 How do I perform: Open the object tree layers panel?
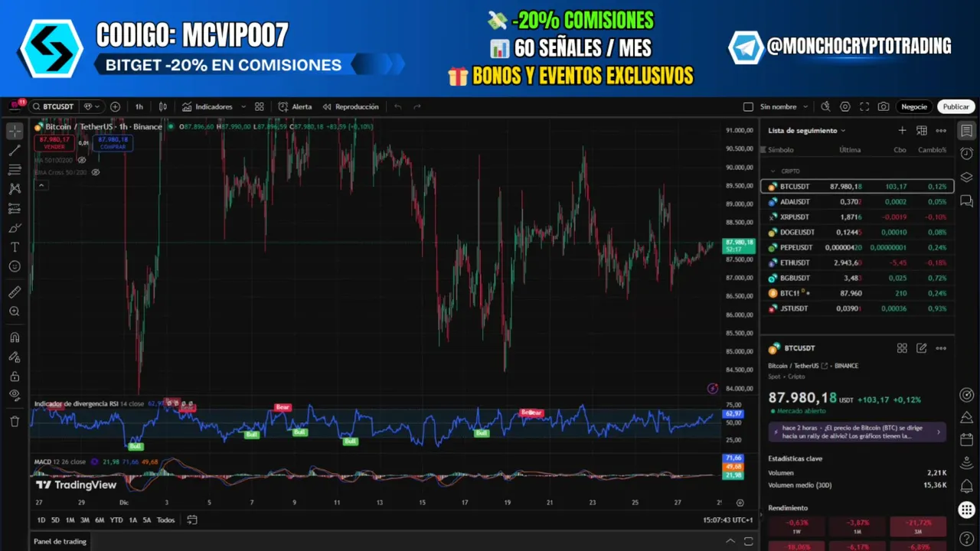[x=966, y=178]
